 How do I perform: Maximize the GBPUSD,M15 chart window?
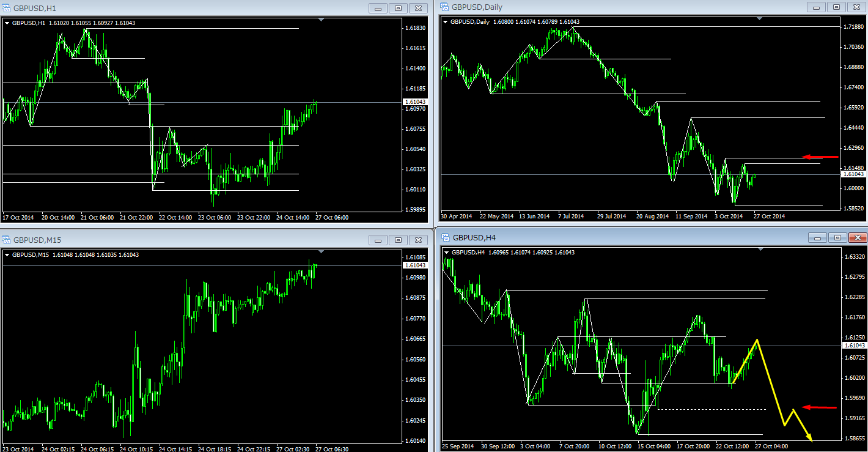coord(398,240)
